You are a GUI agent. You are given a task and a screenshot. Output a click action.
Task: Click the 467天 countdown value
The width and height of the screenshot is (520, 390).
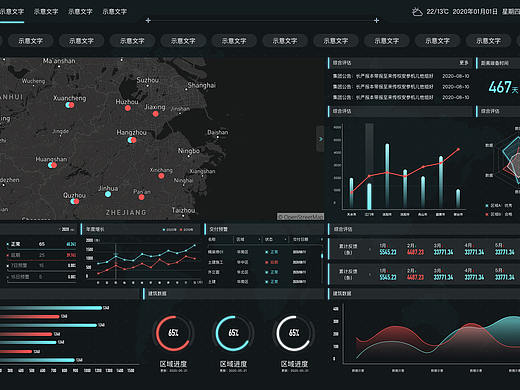tap(503, 87)
